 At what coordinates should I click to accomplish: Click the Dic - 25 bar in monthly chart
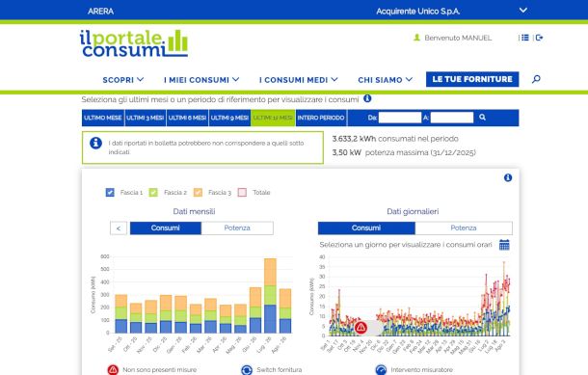click(166, 314)
